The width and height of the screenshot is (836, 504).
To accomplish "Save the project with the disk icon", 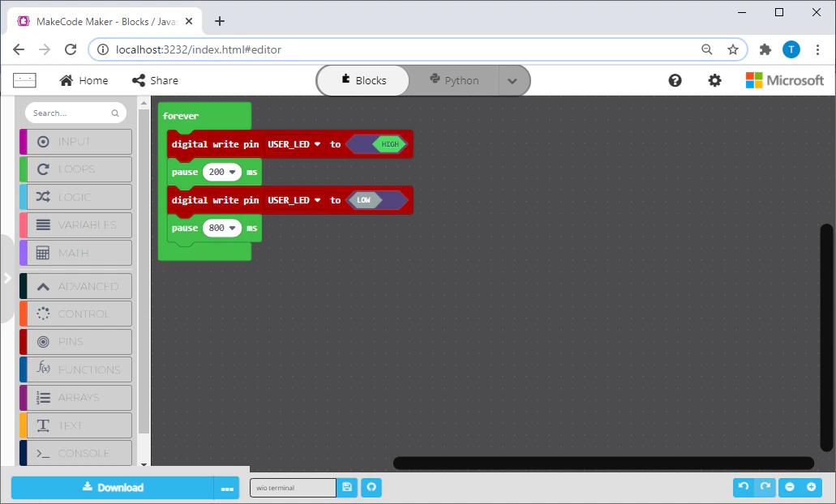I will [x=347, y=487].
